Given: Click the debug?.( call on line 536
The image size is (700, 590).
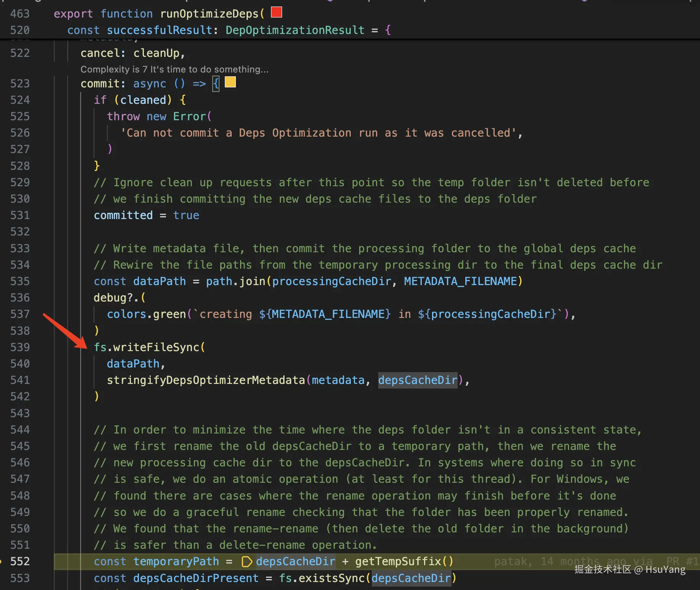Looking at the screenshot, I should (120, 298).
